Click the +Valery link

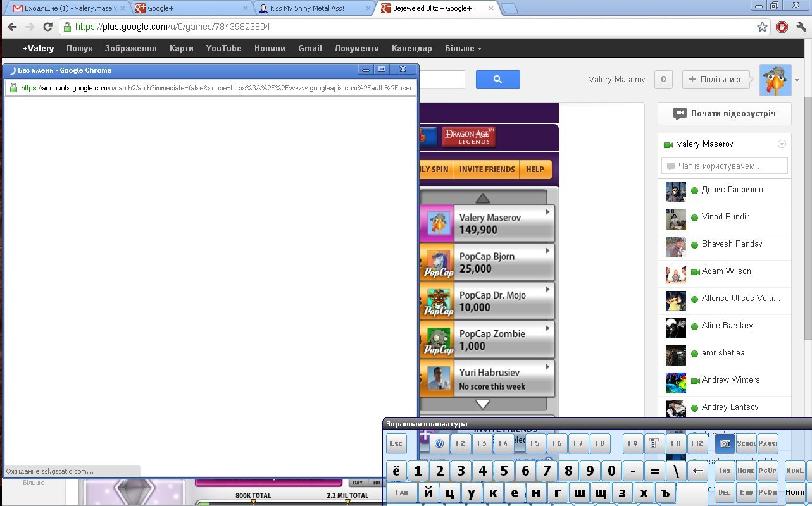click(39, 48)
